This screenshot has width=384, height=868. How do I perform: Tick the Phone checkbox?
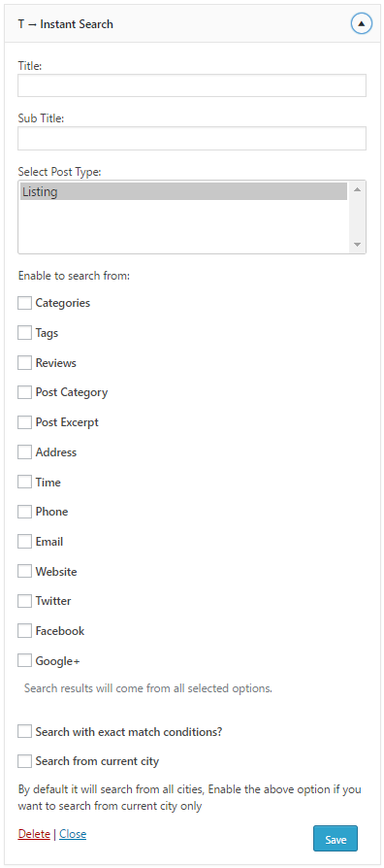(24, 512)
